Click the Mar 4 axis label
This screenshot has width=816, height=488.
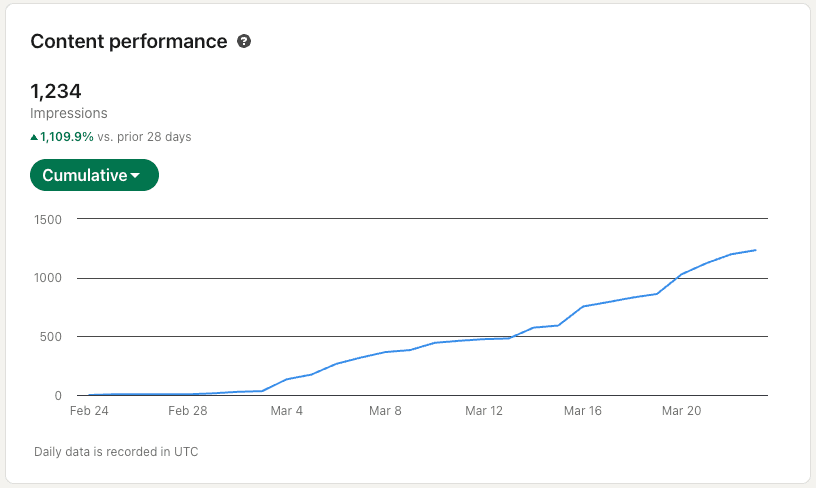pyautogui.click(x=286, y=410)
